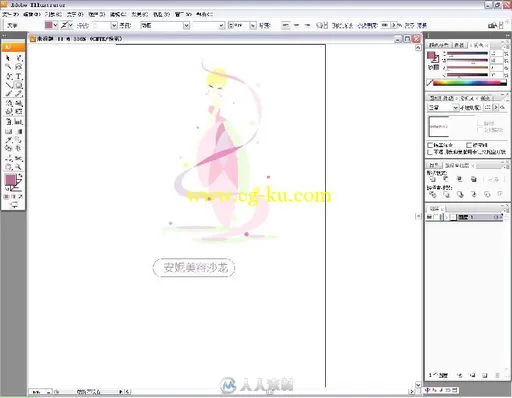The width and height of the screenshot is (512, 398).
Task: Select the Paintbrush tool
Action: pyautogui.click(x=8, y=94)
